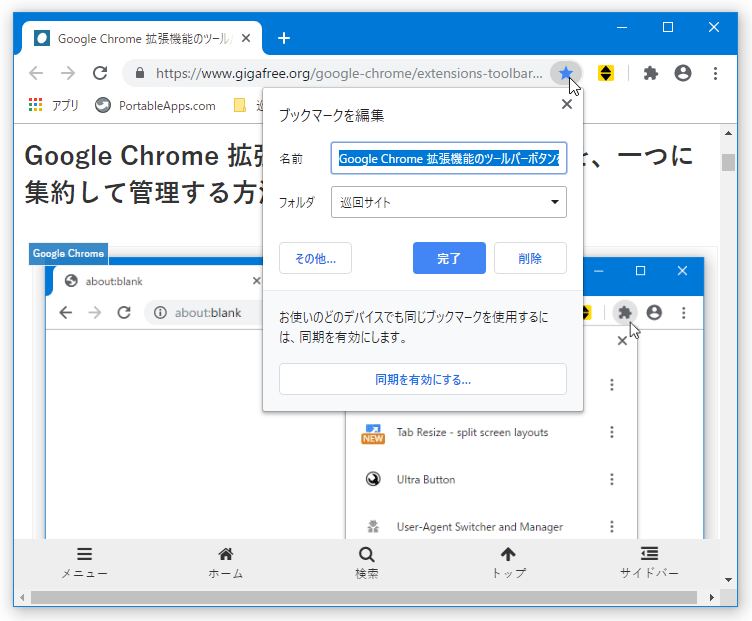Jump to トップ with the up arrow
This screenshot has width=752, height=621.
point(508,562)
